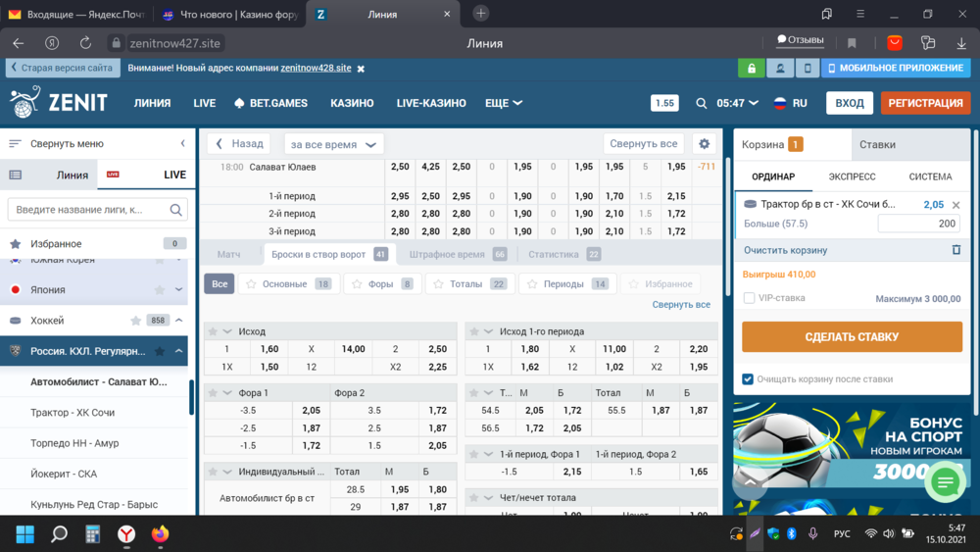The height and width of the screenshot is (552, 980).
Task: Click the Zenit logo
Action: [59, 102]
